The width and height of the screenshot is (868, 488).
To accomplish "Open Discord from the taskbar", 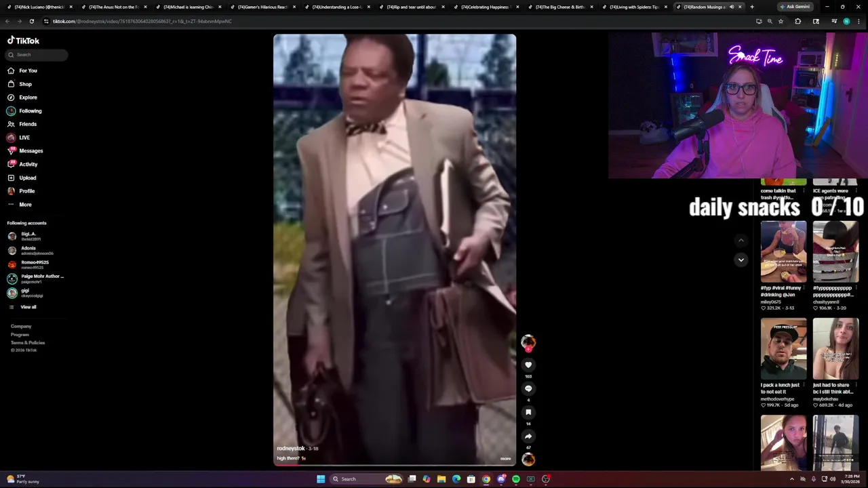I will (x=501, y=479).
